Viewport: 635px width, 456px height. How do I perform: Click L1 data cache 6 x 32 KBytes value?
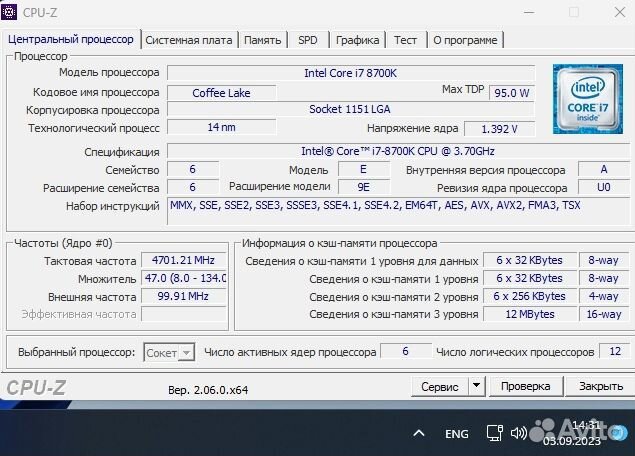click(x=530, y=260)
